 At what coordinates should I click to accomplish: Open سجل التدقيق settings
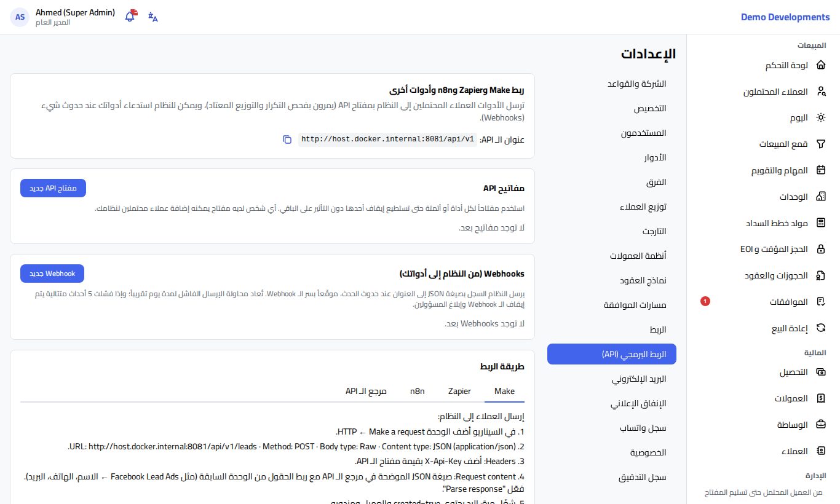(611, 477)
